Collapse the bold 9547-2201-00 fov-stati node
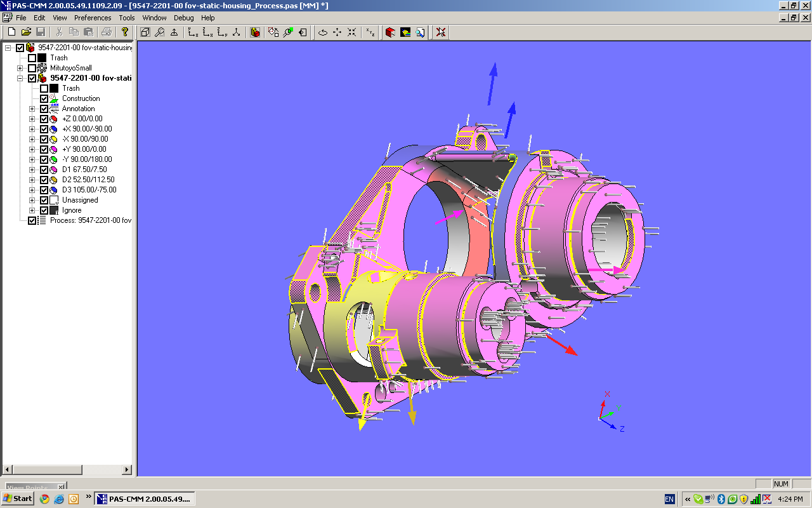812x508 pixels. pyautogui.click(x=20, y=78)
